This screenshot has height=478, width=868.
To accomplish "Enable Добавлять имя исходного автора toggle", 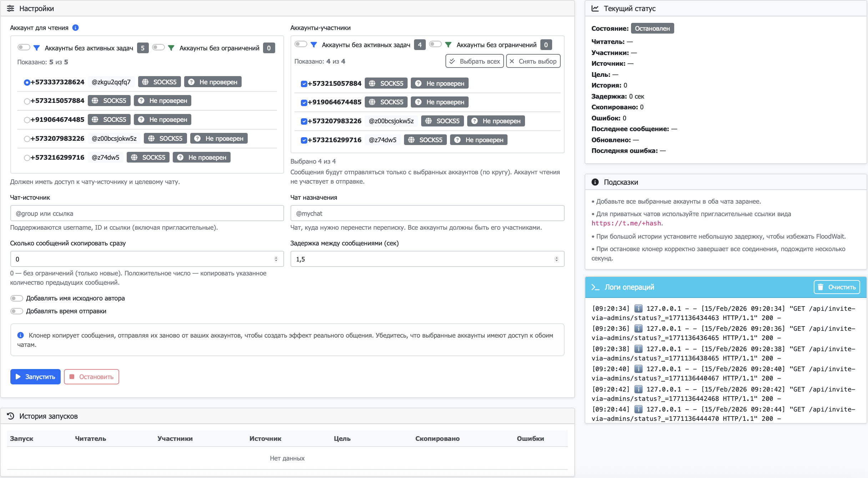I will click(17, 298).
